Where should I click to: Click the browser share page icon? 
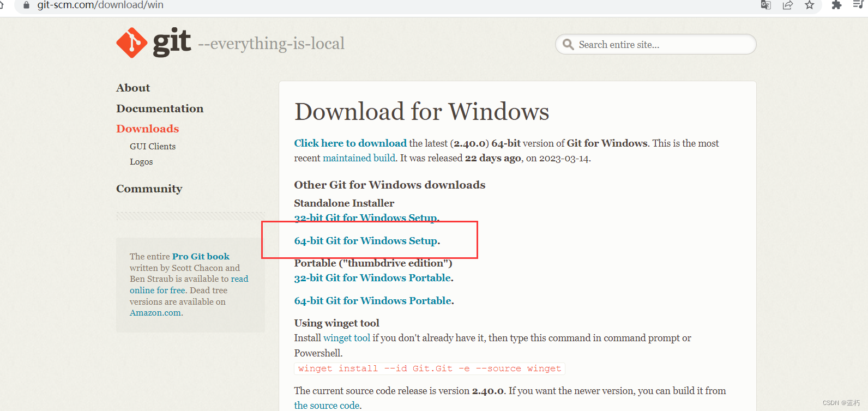(x=787, y=5)
